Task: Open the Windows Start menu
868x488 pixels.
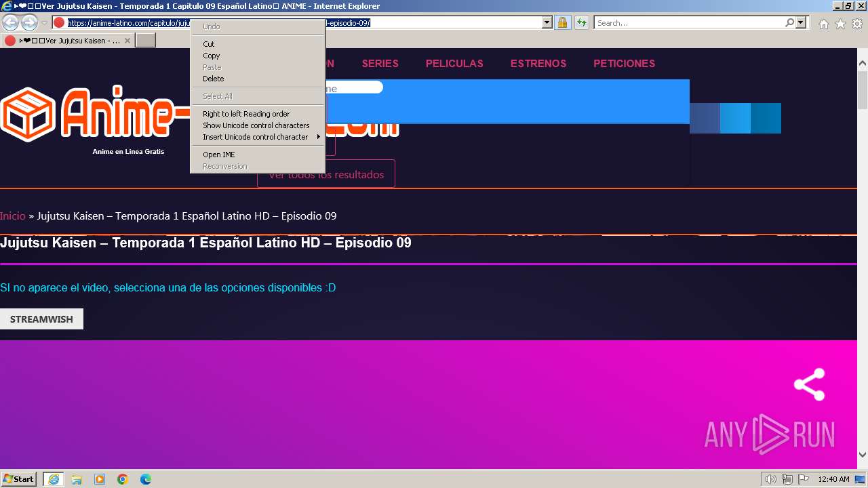Action: (19, 479)
